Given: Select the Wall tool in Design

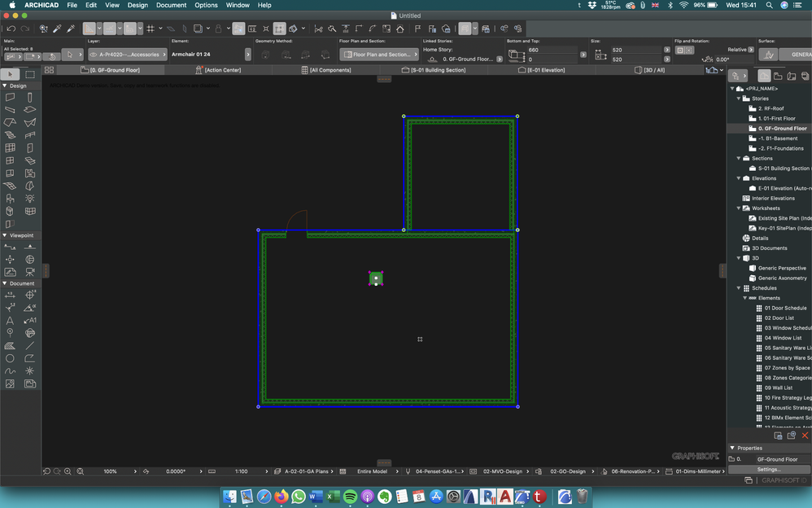Looking at the screenshot, I should point(10,97).
